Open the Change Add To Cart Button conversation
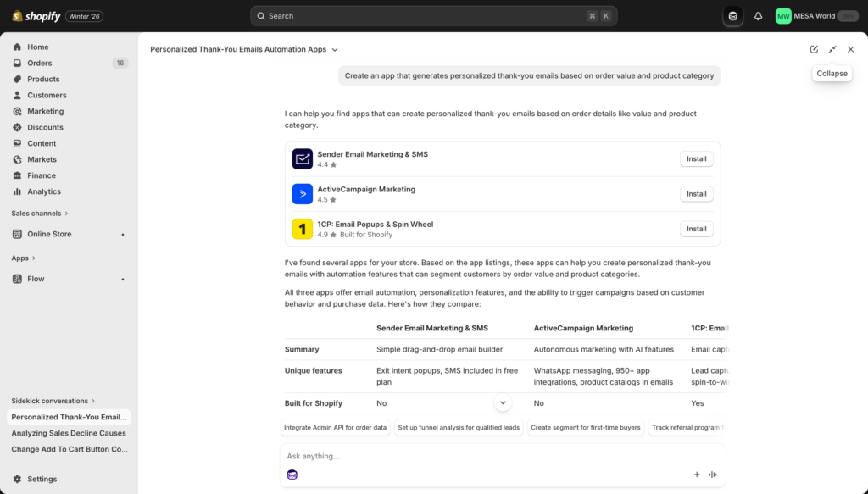This screenshot has height=494, width=868. tap(68, 449)
